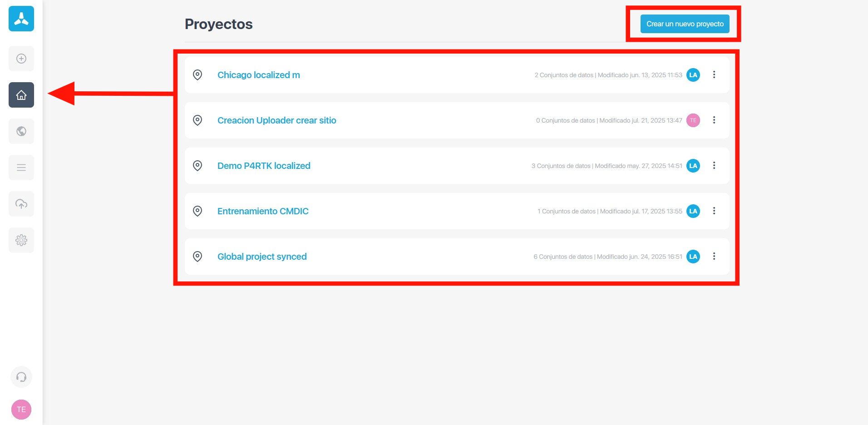Viewport: 868px width, 425px height.
Task: Open the three-dot menu for Chicago localized m
Action: pyautogui.click(x=714, y=75)
